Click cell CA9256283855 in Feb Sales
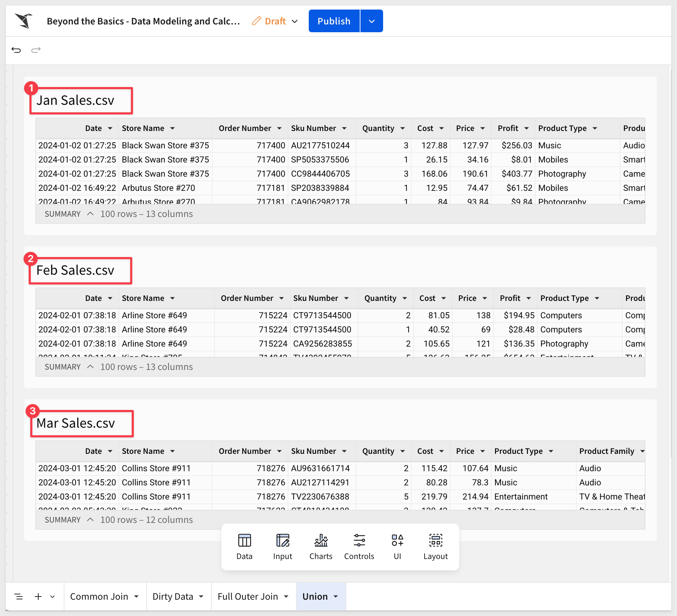Screen dimensions: 677x616 pyautogui.click(x=324, y=344)
